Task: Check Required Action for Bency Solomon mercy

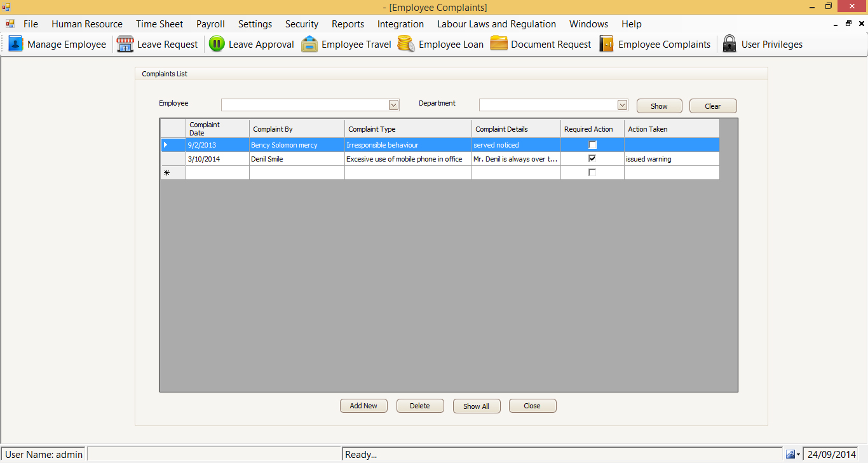Action: (592, 145)
